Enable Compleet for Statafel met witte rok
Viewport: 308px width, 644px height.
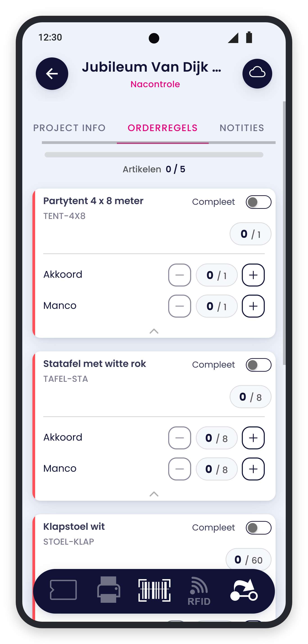258,365
